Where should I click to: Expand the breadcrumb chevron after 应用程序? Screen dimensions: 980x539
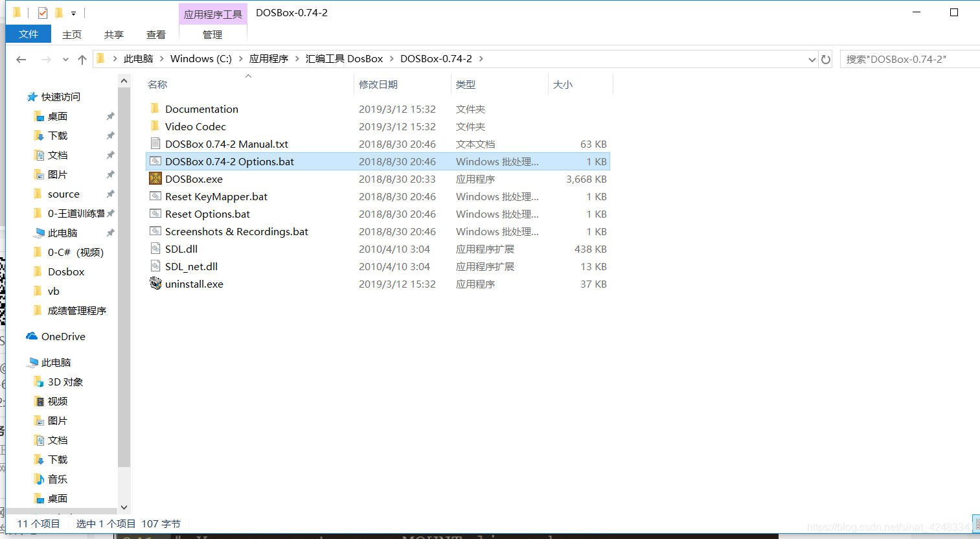click(x=297, y=59)
